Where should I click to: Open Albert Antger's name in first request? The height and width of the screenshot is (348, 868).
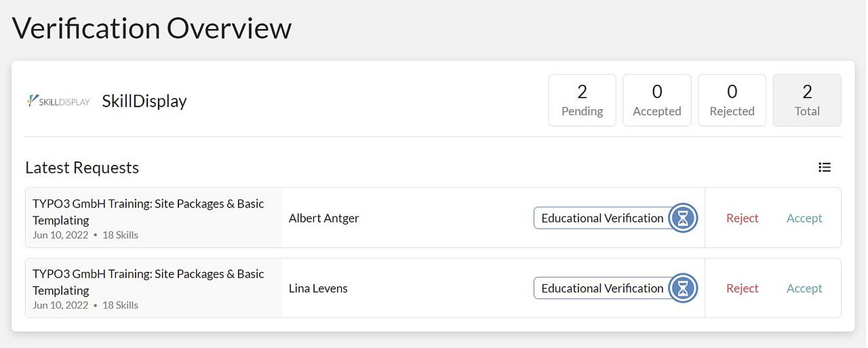tap(323, 218)
